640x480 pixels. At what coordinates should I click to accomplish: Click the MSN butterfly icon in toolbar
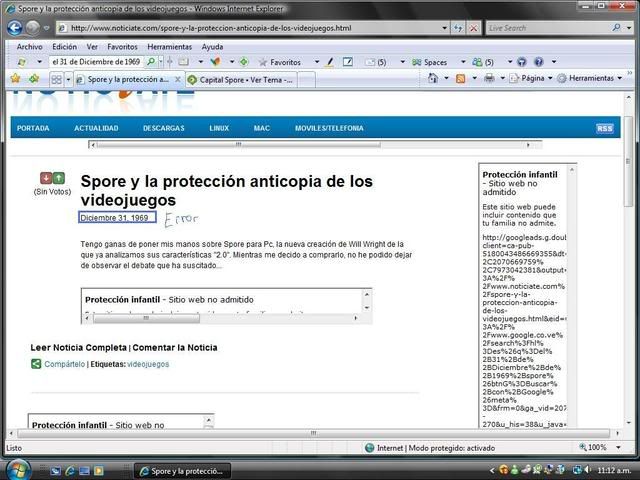(216, 62)
